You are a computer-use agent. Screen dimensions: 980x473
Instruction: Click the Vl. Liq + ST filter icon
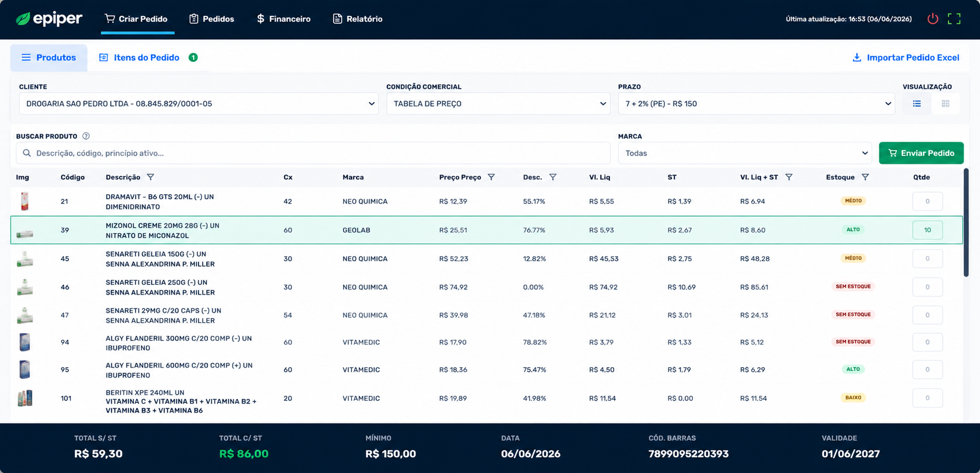(x=789, y=177)
